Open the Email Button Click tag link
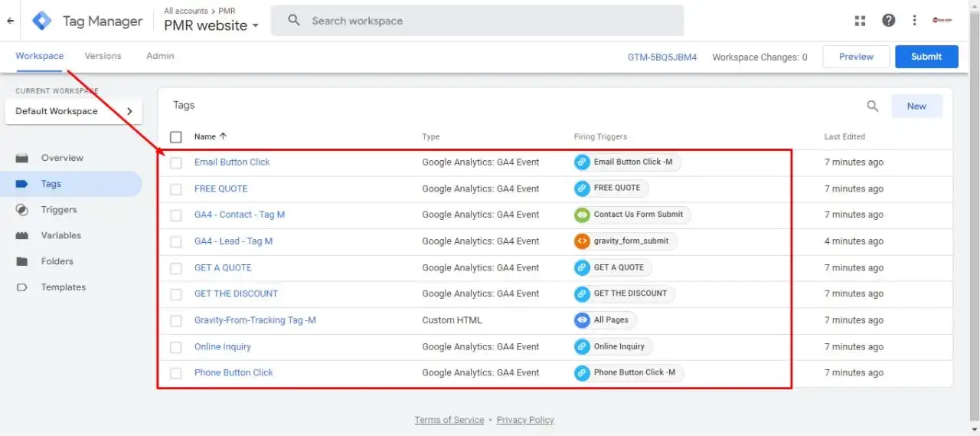980x436 pixels. (x=232, y=162)
